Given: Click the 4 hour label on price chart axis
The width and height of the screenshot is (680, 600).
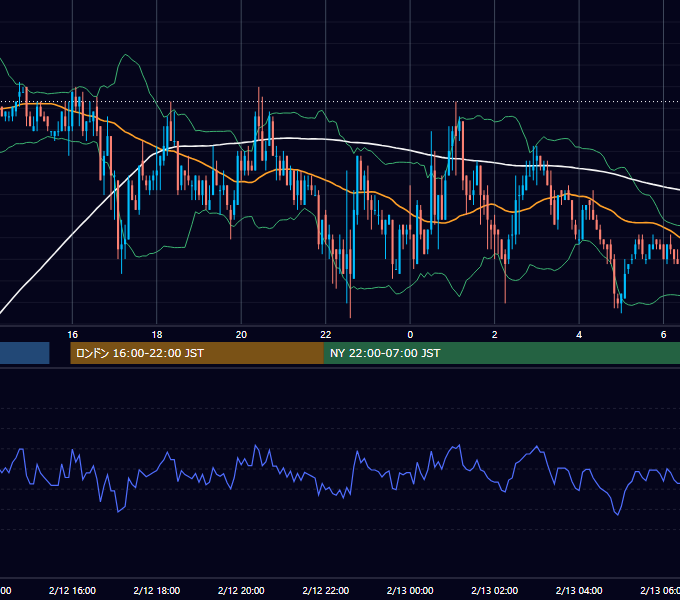Looking at the screenshot, I should click(x=579, y=334).
